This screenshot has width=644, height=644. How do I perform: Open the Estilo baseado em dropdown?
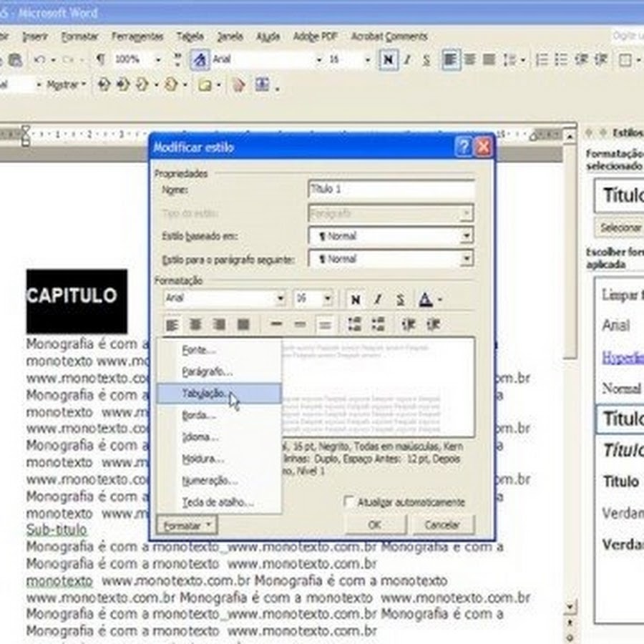tap(467, 236)
